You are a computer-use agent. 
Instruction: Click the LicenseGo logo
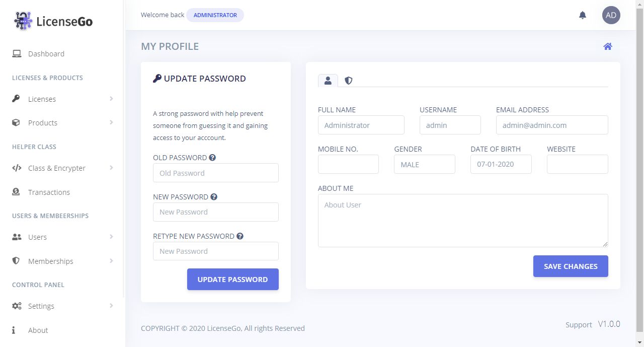point(53,21)
